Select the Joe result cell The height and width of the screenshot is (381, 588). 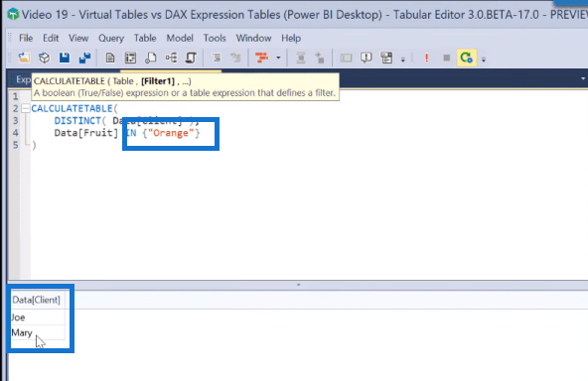38,317
